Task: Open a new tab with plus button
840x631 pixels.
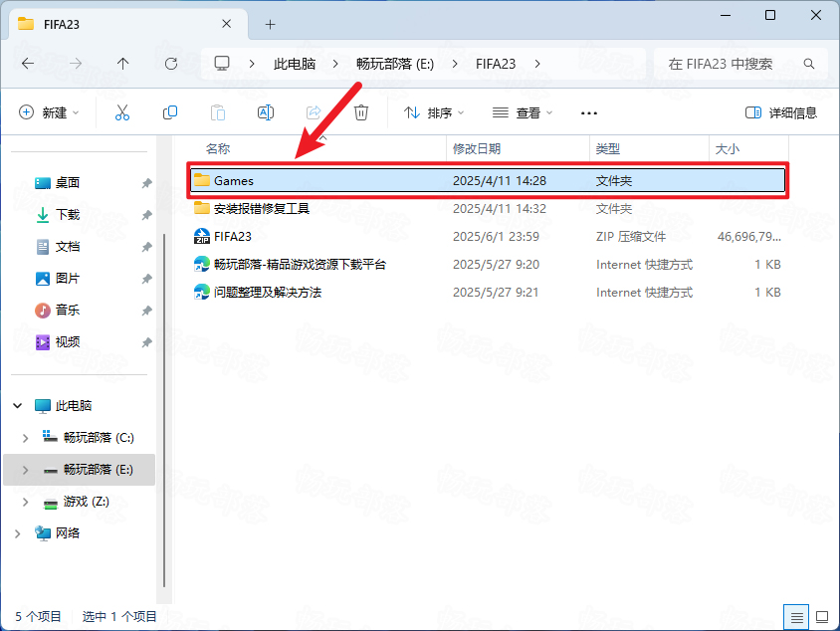Action: point(271,24)
